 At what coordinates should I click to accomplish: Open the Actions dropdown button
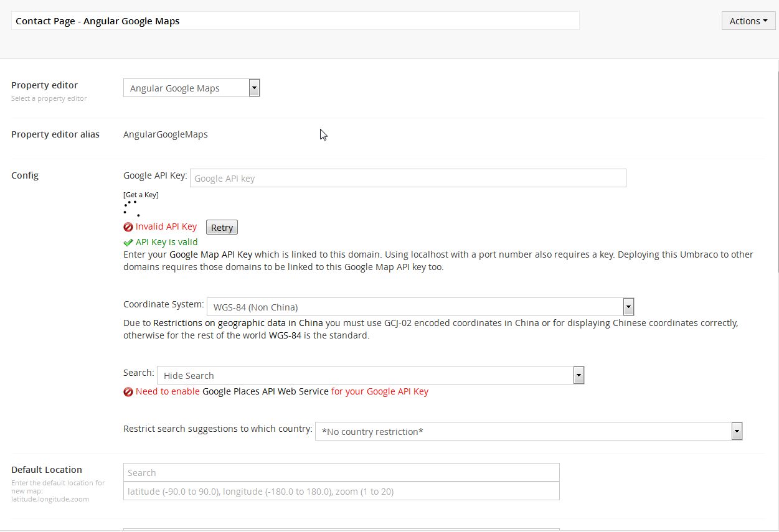[748, 21]
